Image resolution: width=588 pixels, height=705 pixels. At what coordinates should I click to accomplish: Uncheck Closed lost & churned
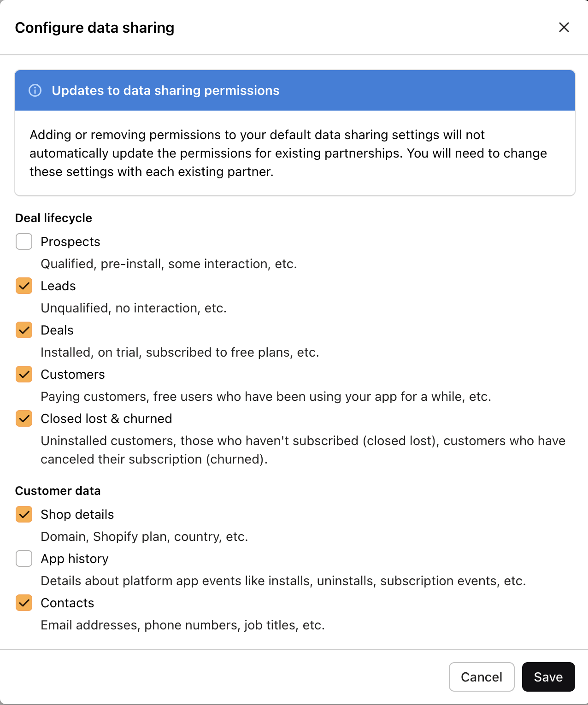pyautogui.click(x=24, y=418)
